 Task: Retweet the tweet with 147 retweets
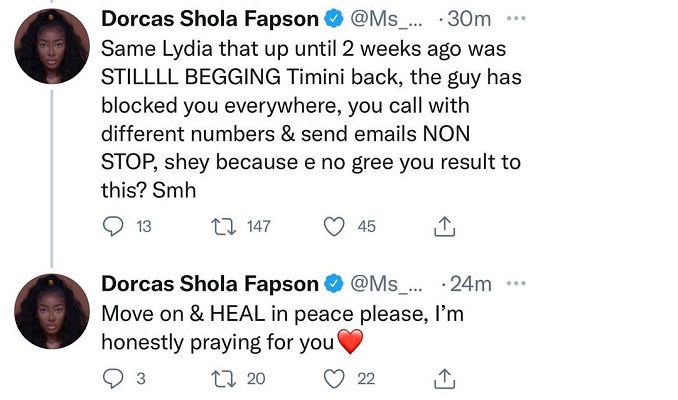click(227, 227)
